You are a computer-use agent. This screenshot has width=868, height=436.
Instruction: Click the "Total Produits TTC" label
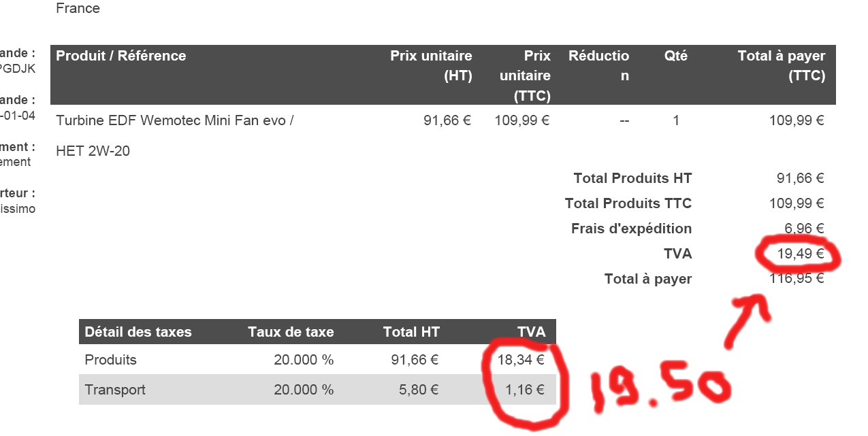tap(628, 203)
